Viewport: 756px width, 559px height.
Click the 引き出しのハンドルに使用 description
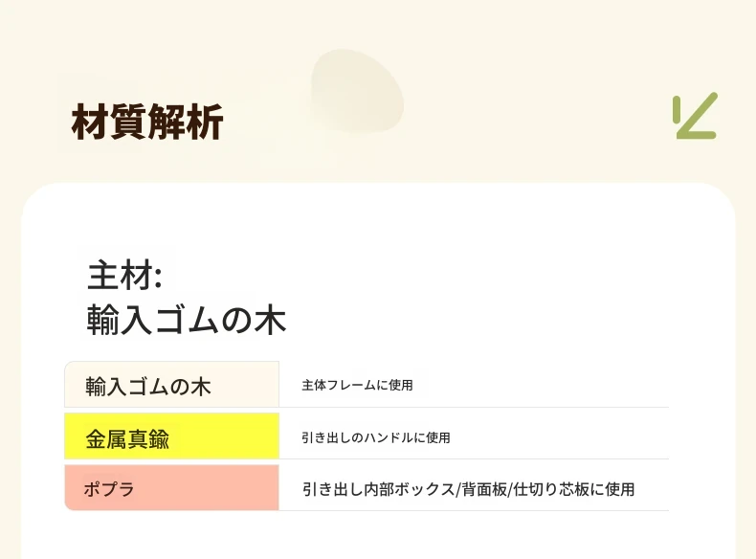point(375,437)
